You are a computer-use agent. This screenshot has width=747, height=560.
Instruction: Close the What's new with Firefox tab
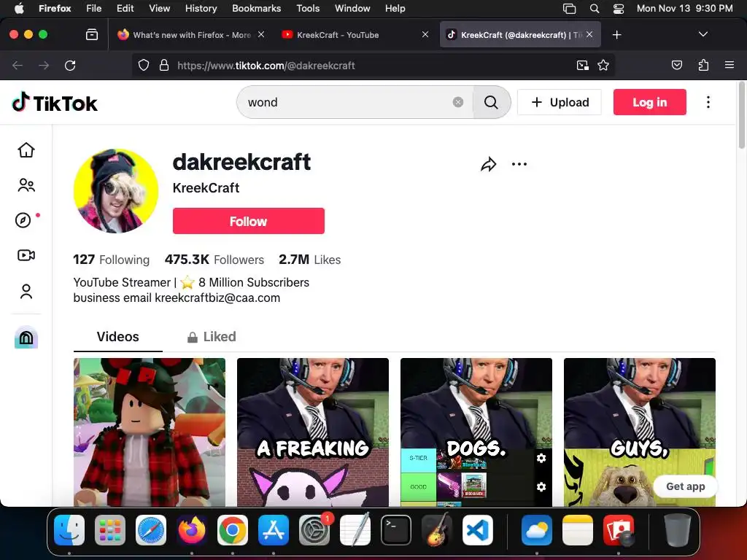pos(261,35)
